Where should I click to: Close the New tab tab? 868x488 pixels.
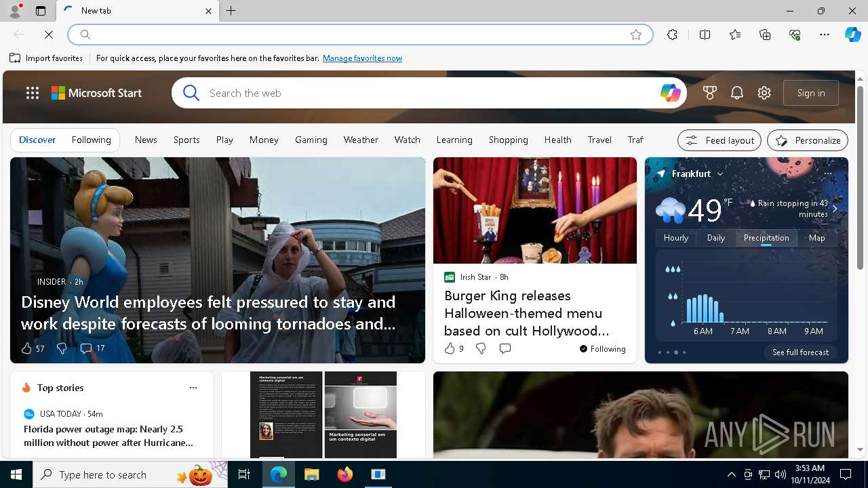(x=208, y=11)
